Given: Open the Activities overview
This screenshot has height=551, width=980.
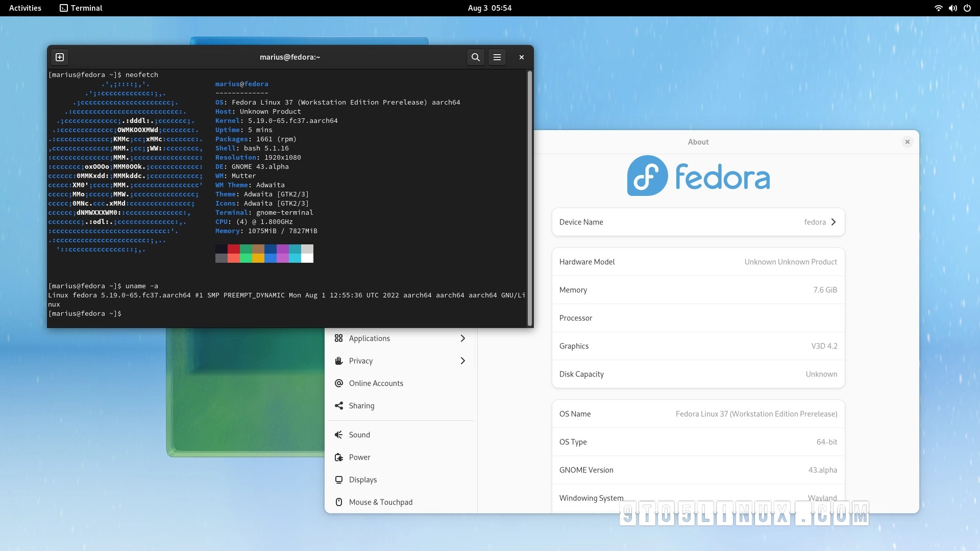Looking at the screenshot, I should click(25, 8).
